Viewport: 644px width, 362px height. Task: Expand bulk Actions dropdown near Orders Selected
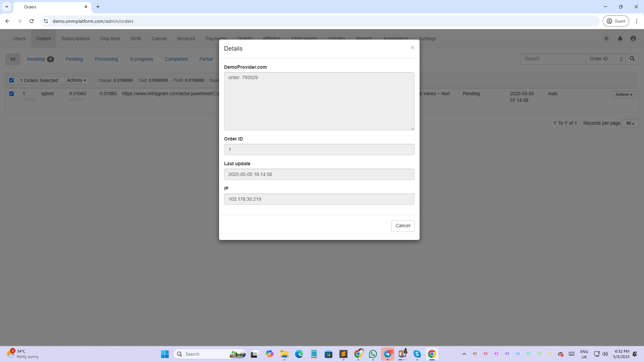pos(76,80)
